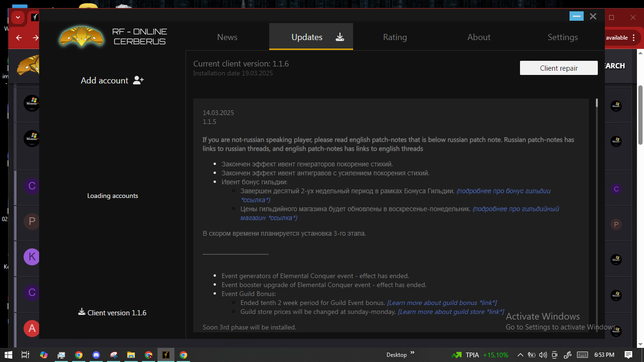The image size is (644, 362).
Task: Open Chrome icon with red badge
Action: pos(149,355)
